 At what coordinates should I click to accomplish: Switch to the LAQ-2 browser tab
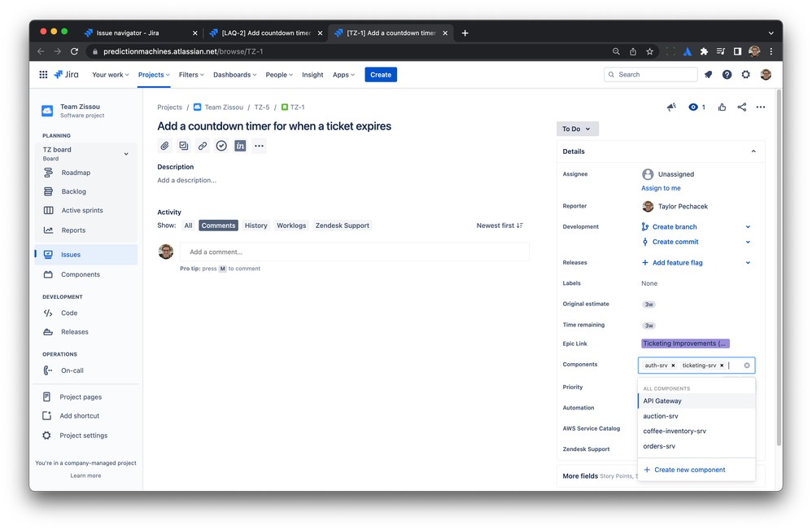click(x=266, y=33)
